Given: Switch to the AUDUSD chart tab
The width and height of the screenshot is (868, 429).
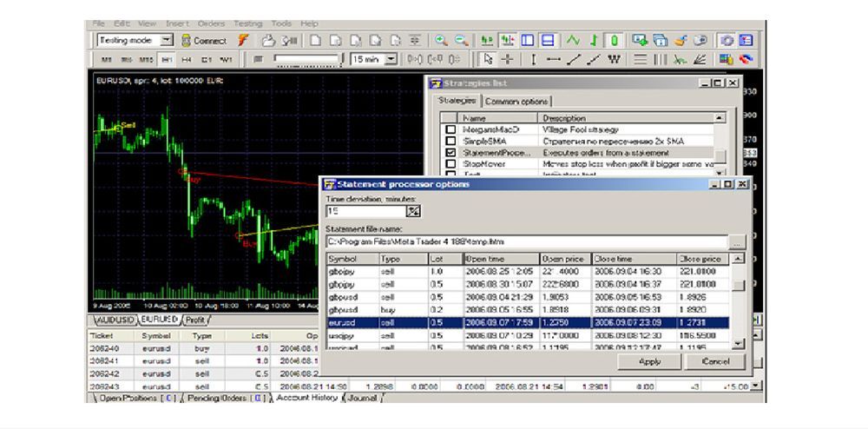Looking at the screenshot, I should [115, 320].
